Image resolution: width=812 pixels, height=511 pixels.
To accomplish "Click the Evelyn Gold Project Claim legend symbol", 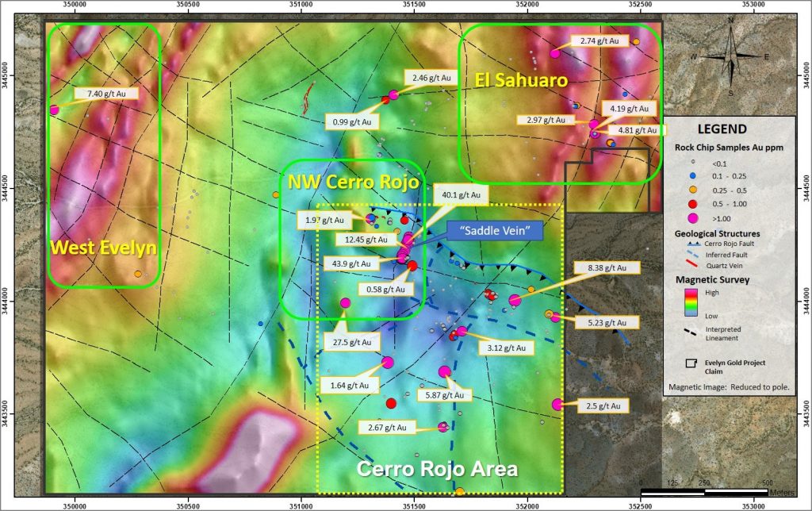I will click(691, 364).
